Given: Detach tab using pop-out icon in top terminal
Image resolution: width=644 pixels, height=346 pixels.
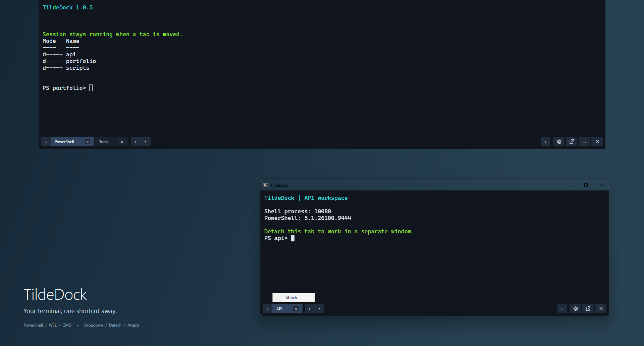Looking at the screenshot, I should 572,142.
